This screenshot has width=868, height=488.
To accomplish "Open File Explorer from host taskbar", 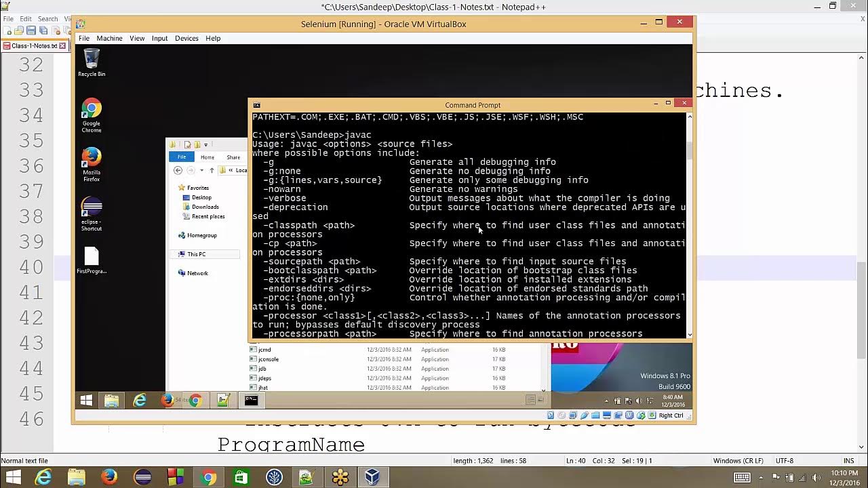I will click(76, 477).
